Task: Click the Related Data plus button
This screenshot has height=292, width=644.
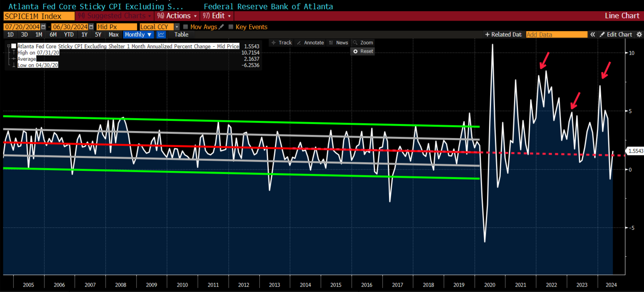Action: click(503, 35)
